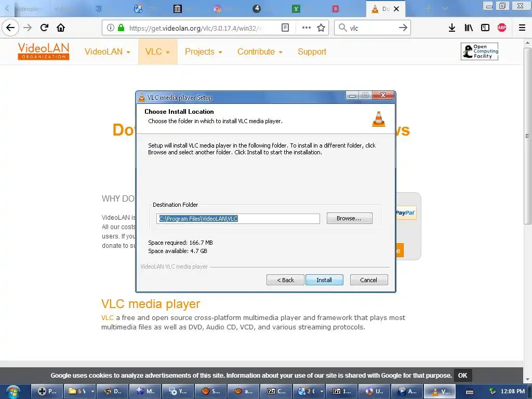Click the 'Choose Install Location' heading
The height and width of the screenshot is (399, 532).
[179, 112]
